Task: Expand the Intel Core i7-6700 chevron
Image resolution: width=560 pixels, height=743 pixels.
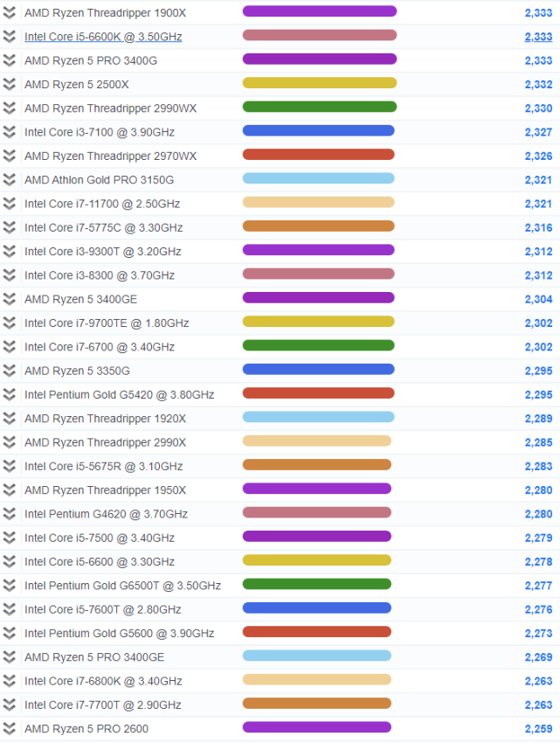Action: [x=9, y=347]
